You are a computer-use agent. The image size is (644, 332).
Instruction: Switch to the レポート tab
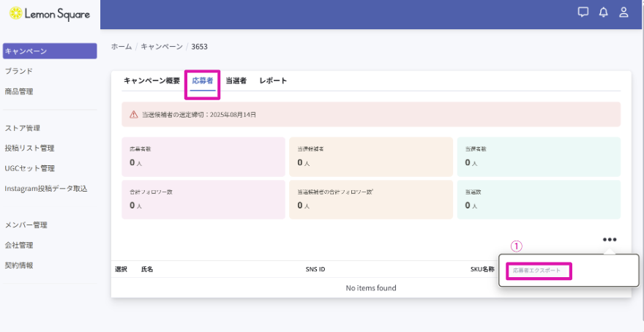point(273,80)
